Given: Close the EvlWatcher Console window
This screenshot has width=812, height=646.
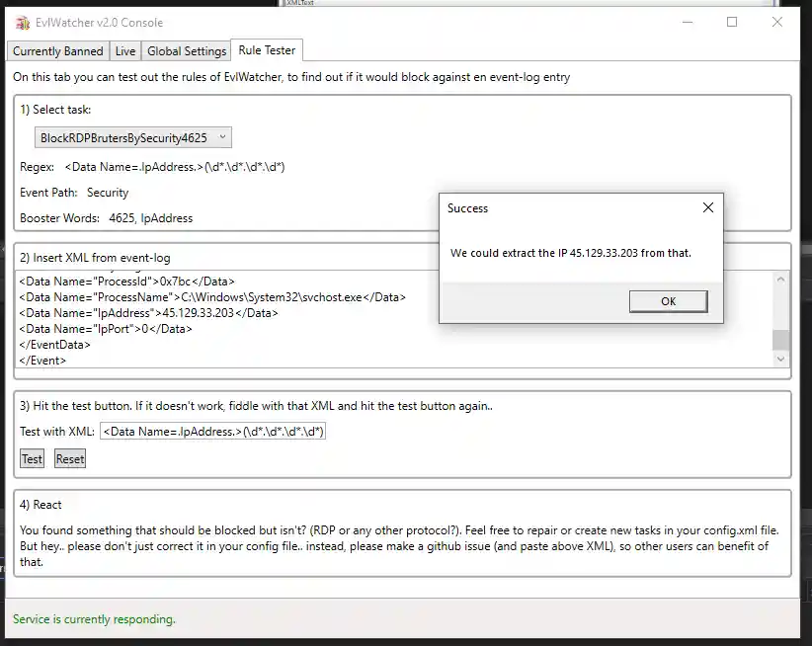Looking at the screenshot, I should tap(776, 23).
